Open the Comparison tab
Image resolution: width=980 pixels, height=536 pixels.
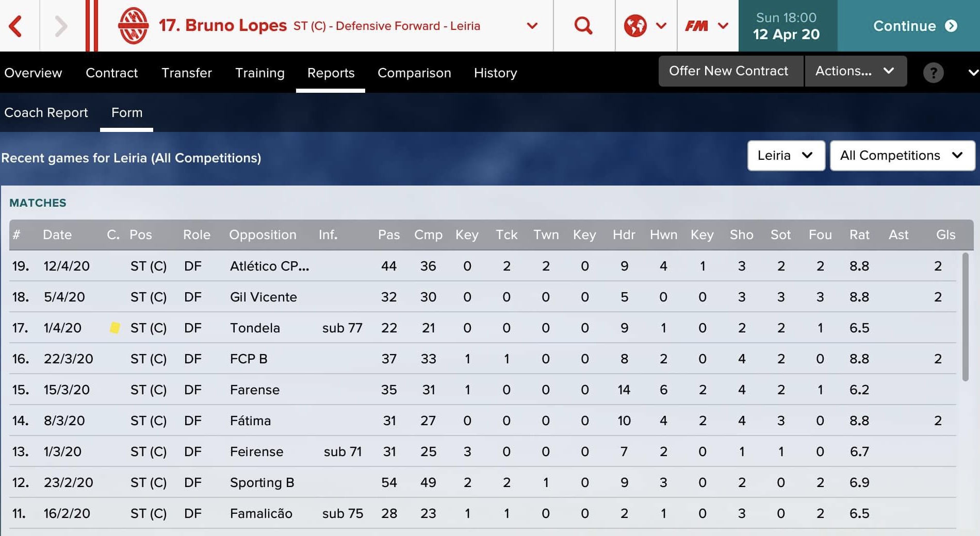tap(414, 73)
